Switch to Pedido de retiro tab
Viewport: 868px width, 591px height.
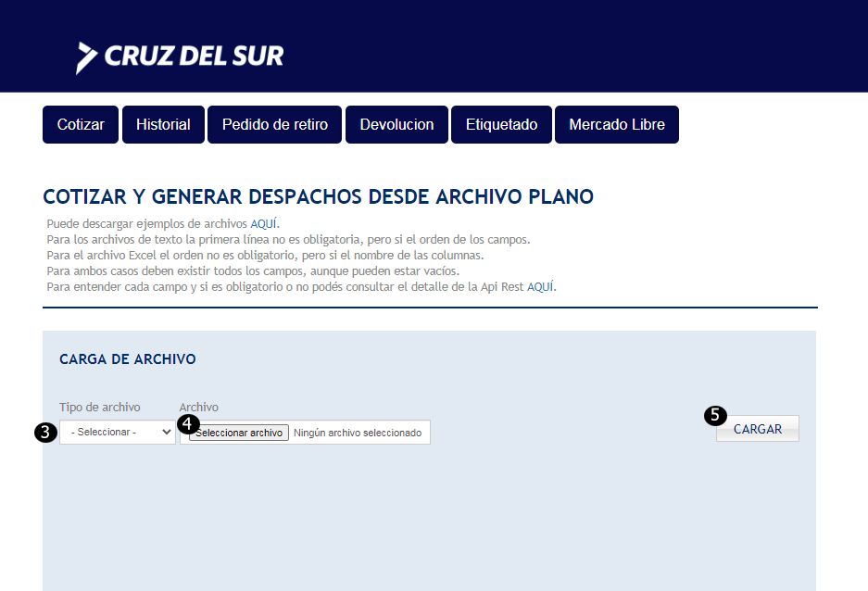274,125
